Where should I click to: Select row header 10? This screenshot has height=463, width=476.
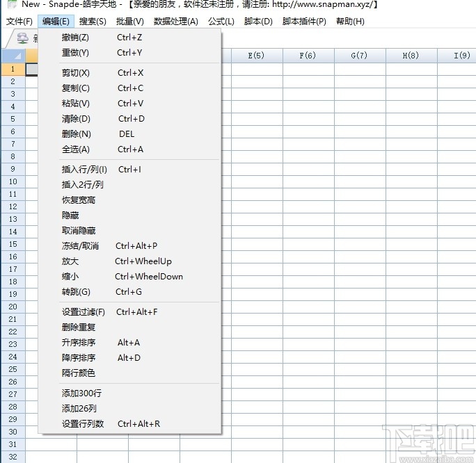[x=13, y=181]
